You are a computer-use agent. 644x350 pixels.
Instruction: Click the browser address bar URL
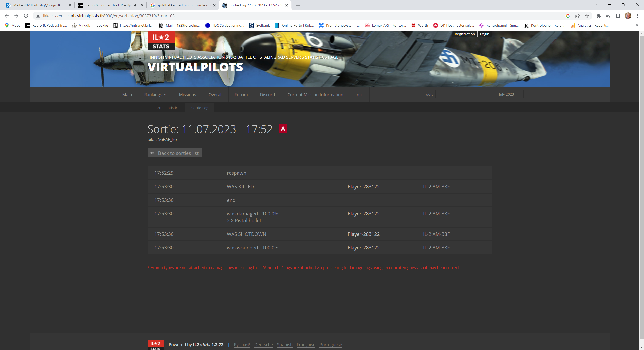click(x=121, y=16)
